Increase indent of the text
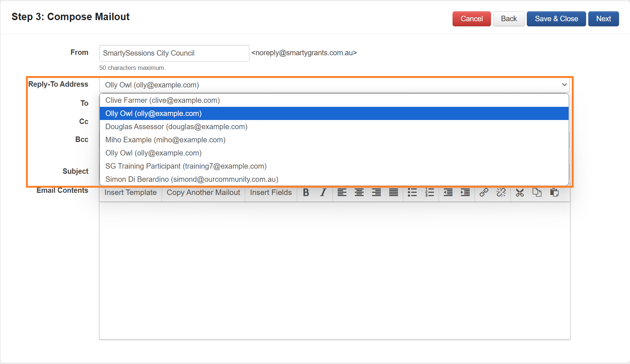Viewport: 630px width, 364px height. (465, 192)
